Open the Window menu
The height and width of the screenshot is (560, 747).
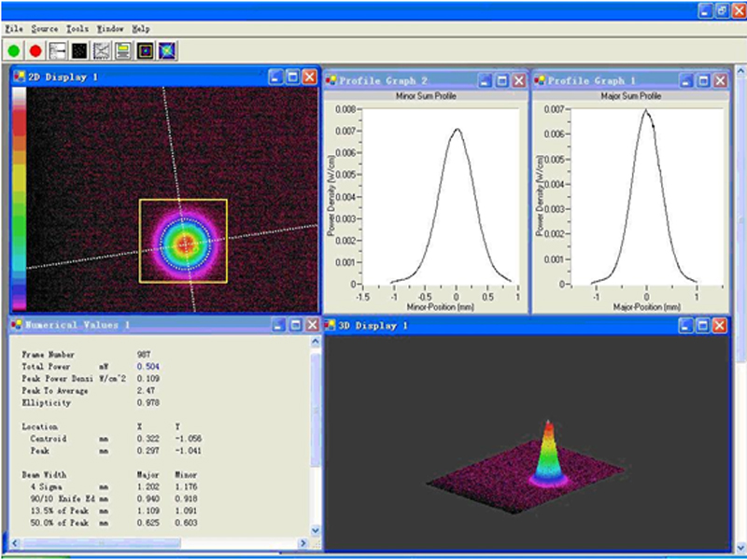109,29
